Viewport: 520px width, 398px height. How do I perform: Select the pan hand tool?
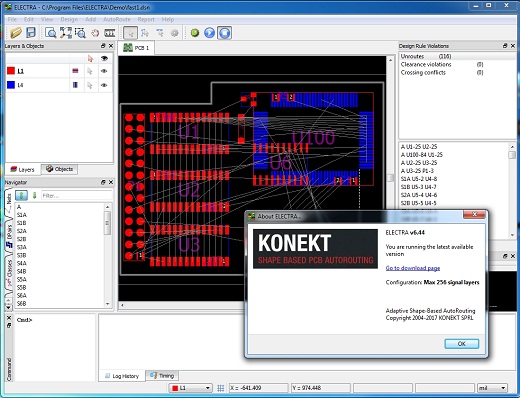pyautogui.click(x=95, y=33)
